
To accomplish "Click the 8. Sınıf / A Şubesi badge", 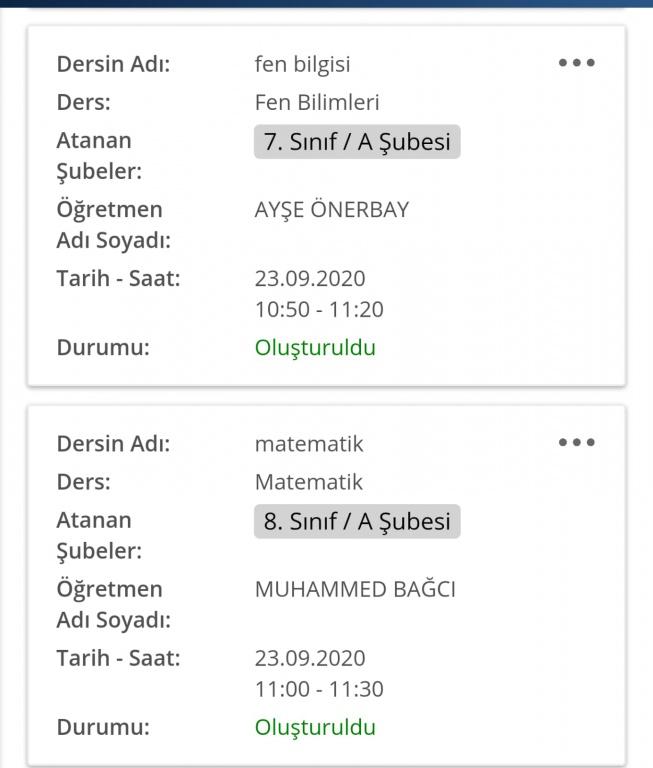I will (357, 521).
